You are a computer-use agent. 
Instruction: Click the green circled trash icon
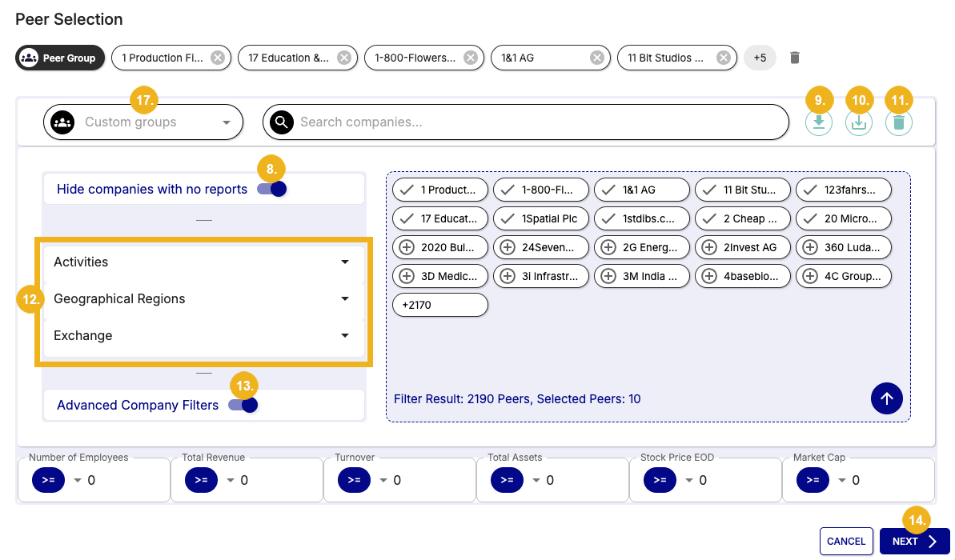click(x=898, y=122)
